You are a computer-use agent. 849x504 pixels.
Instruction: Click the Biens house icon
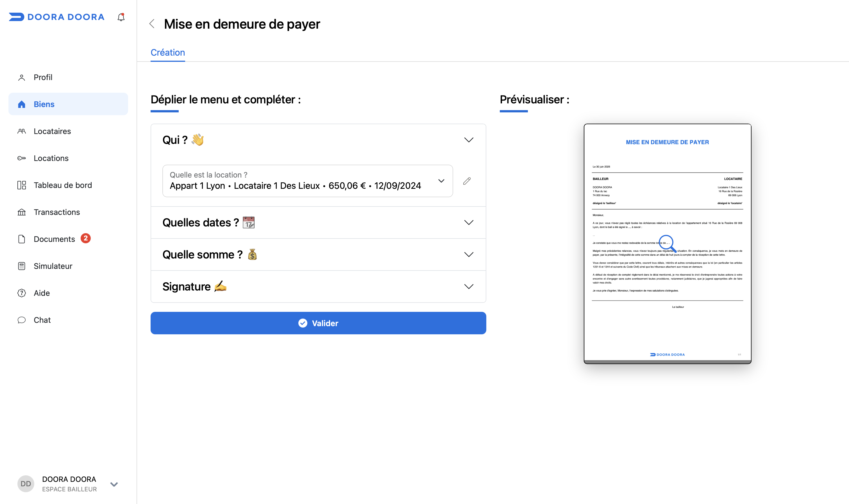click(x=22, y=104)
